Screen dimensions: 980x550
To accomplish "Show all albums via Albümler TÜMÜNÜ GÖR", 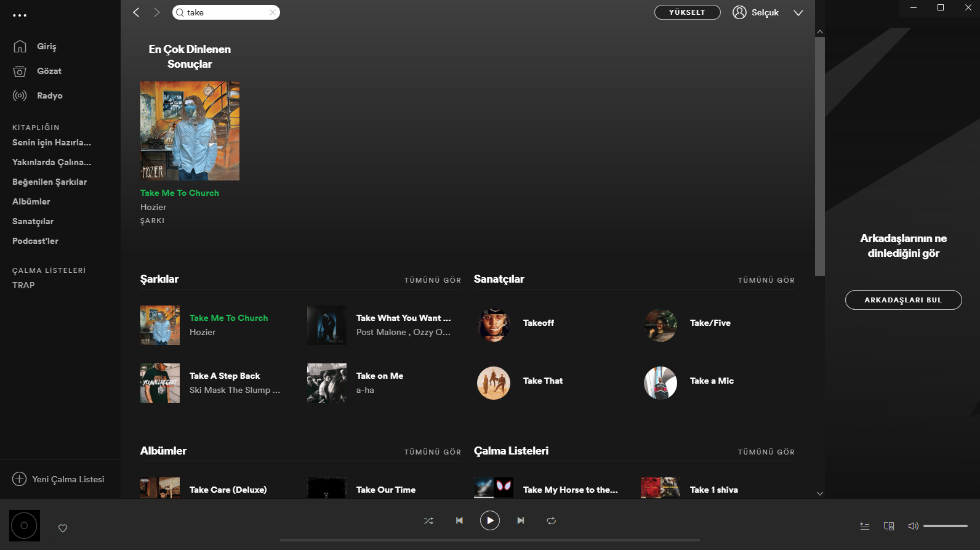I will pos(433,452).
